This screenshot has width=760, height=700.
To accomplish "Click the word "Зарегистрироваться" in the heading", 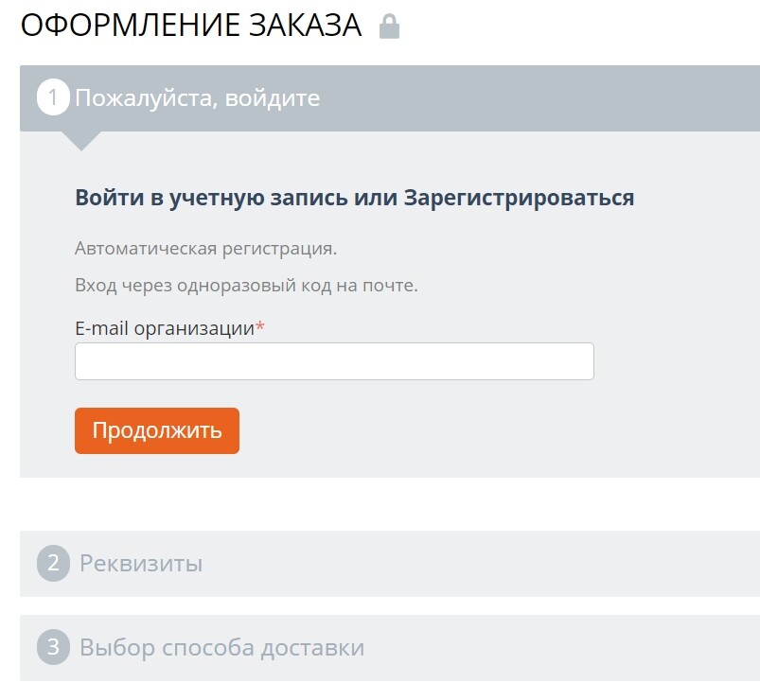I will pos(519,198).
